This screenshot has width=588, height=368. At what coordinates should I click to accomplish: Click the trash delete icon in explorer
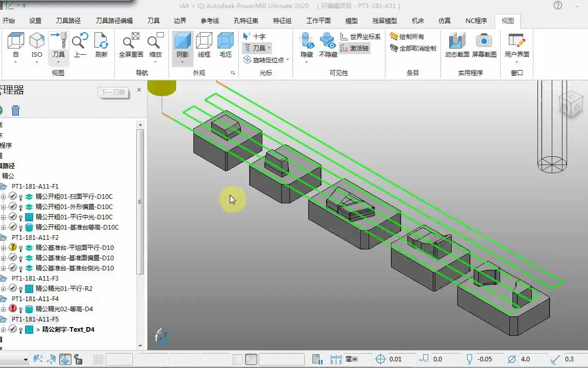tap(15, 110)
